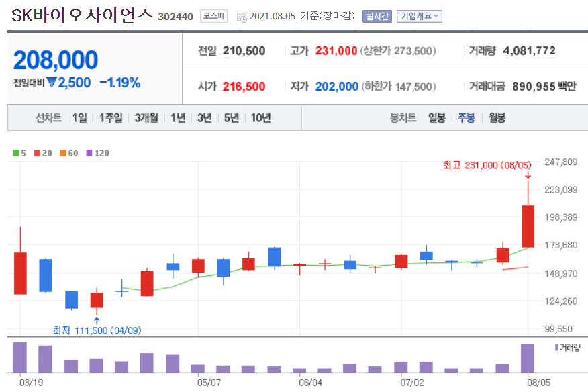Switch to the 일봉 daily candle chart
588x392 pixels.
coord(437,118)
